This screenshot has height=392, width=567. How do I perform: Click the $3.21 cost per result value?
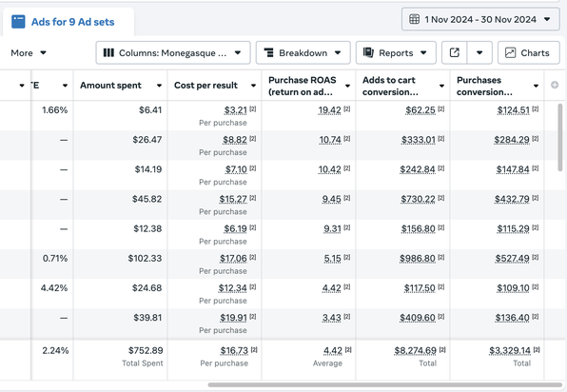[x=235, y=110]
